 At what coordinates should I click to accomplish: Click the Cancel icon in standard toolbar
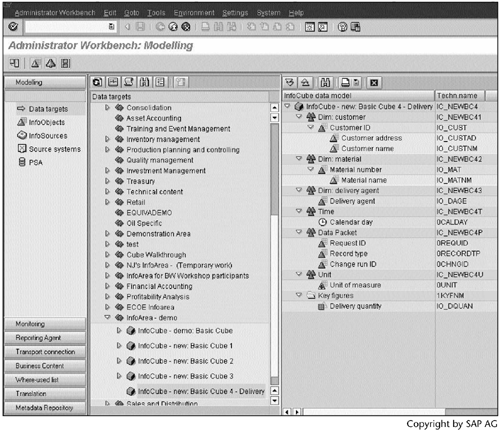point(186,27)
